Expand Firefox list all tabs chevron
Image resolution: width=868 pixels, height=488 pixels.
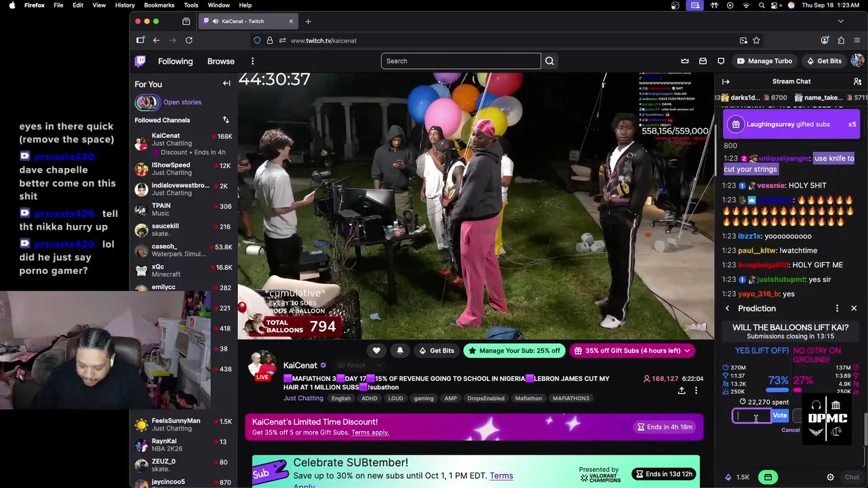(x=840, y=22)
